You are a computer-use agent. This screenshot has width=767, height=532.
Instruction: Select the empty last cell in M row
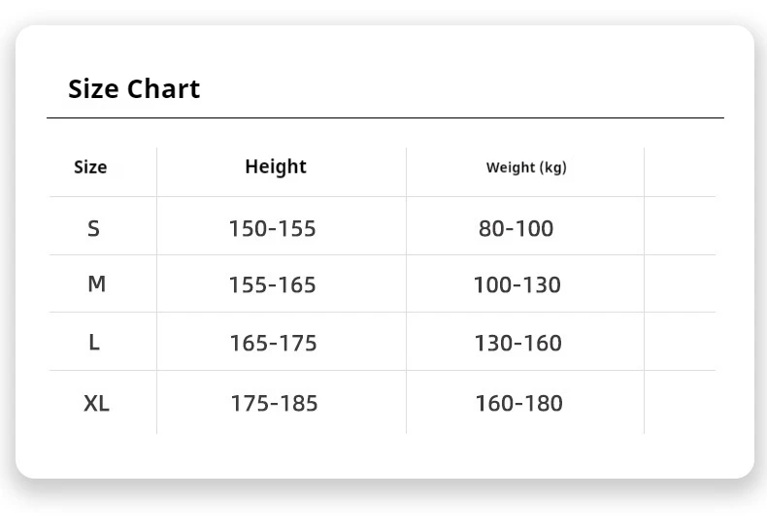tap(680, 283)
